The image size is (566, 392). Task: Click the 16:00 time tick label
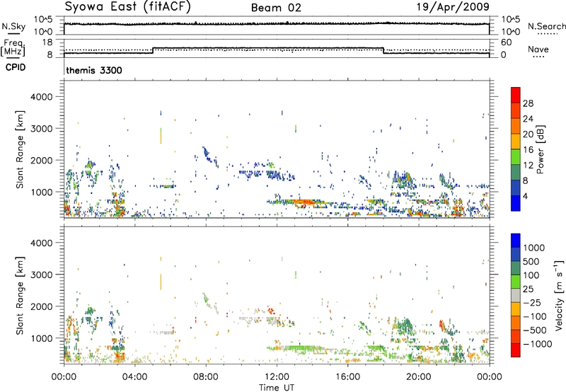(347, 377)
